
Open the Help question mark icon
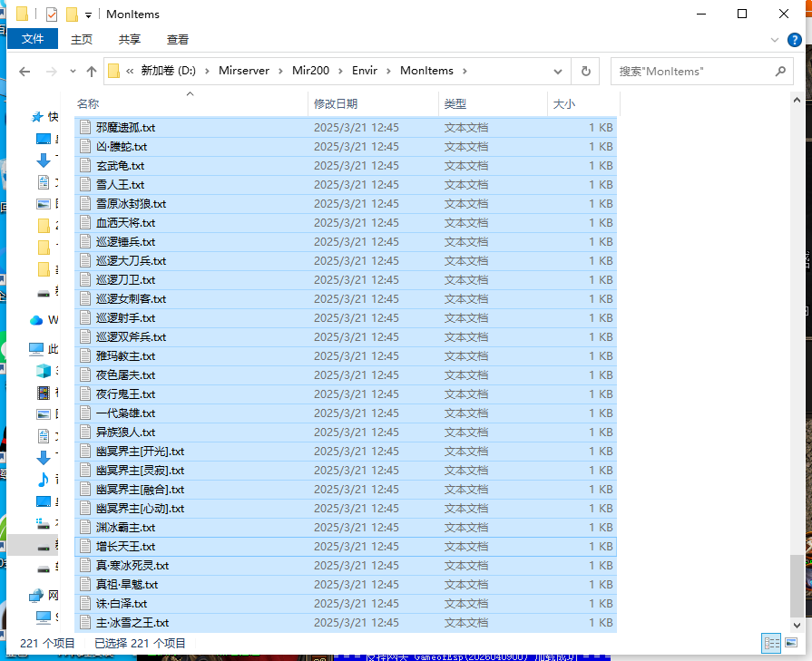[795, 40]
